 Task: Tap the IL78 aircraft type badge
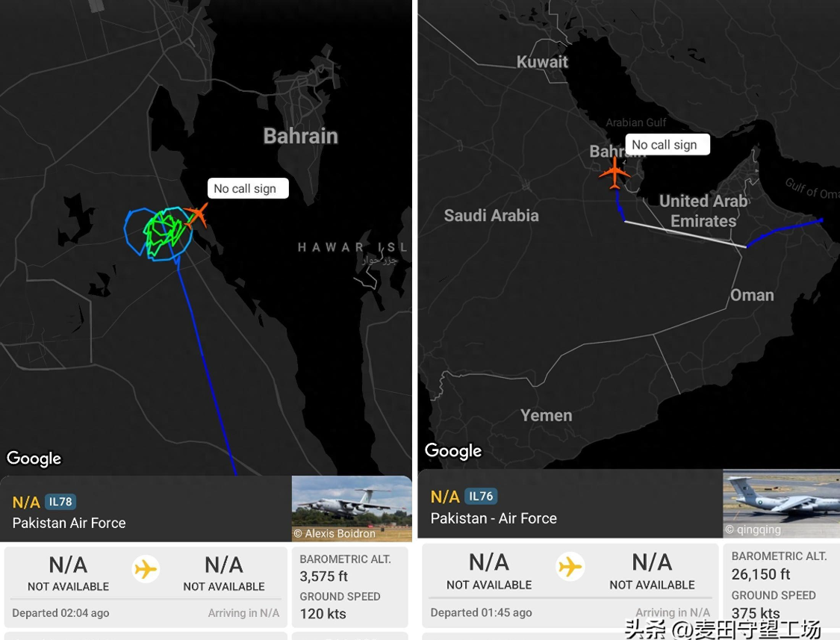[60, 502]
